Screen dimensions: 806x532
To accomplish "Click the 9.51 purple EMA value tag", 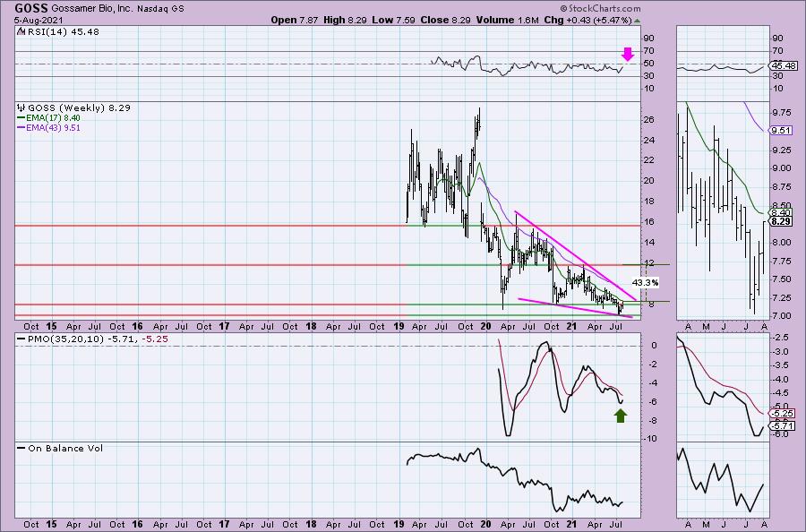I will pos(781,130).
